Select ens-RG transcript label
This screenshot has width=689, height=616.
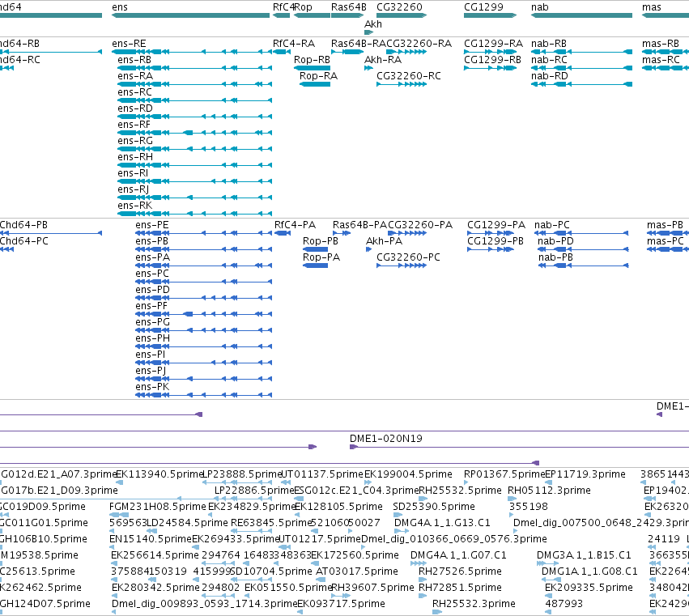coord(135,141)
